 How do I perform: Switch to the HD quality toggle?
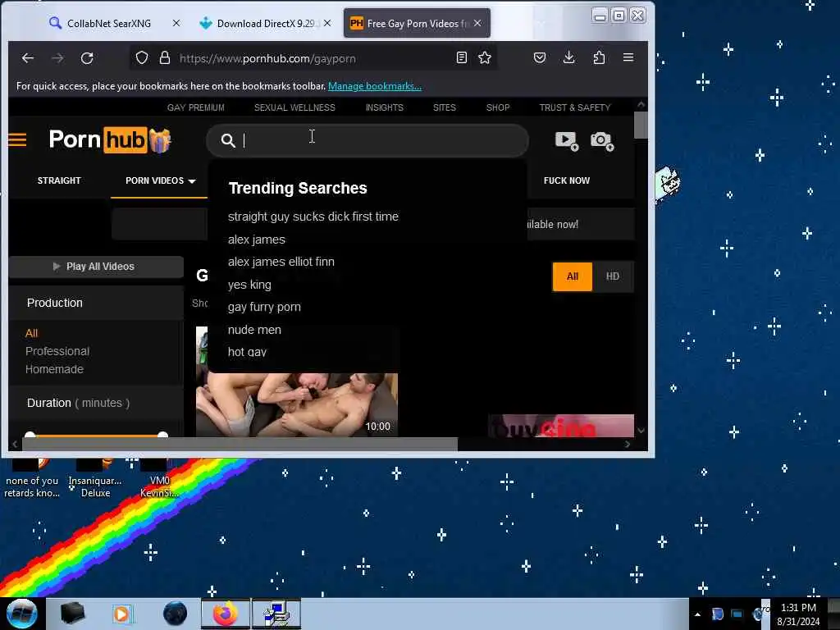612,276
